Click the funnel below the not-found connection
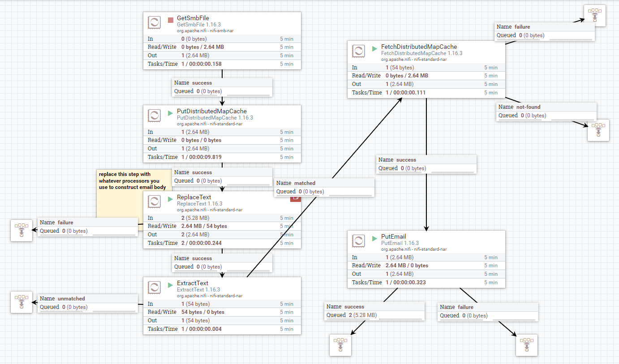 [598, 130]
